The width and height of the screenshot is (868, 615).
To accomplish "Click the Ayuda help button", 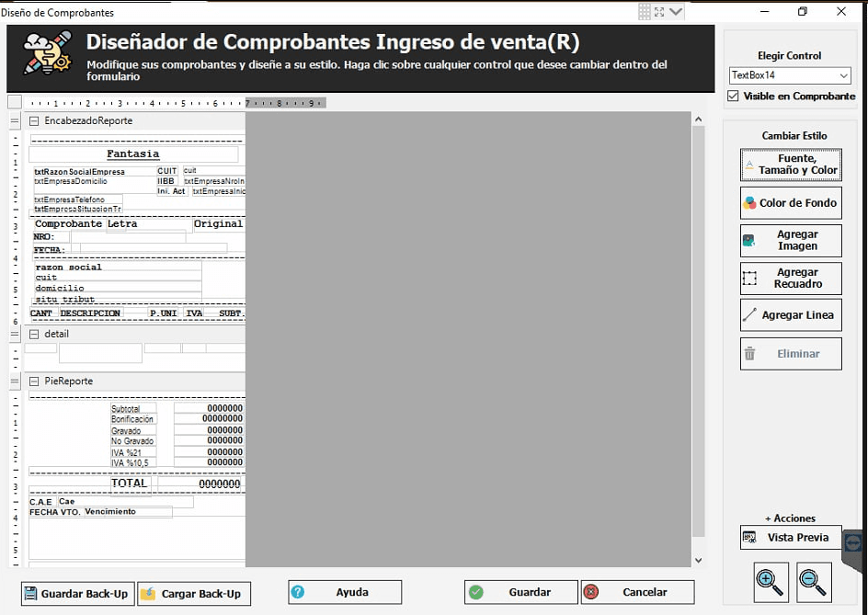I will point(345,592).
